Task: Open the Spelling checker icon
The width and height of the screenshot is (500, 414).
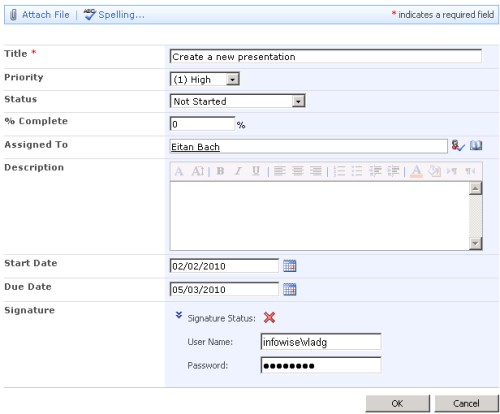Action: click(x=89, y=15)
